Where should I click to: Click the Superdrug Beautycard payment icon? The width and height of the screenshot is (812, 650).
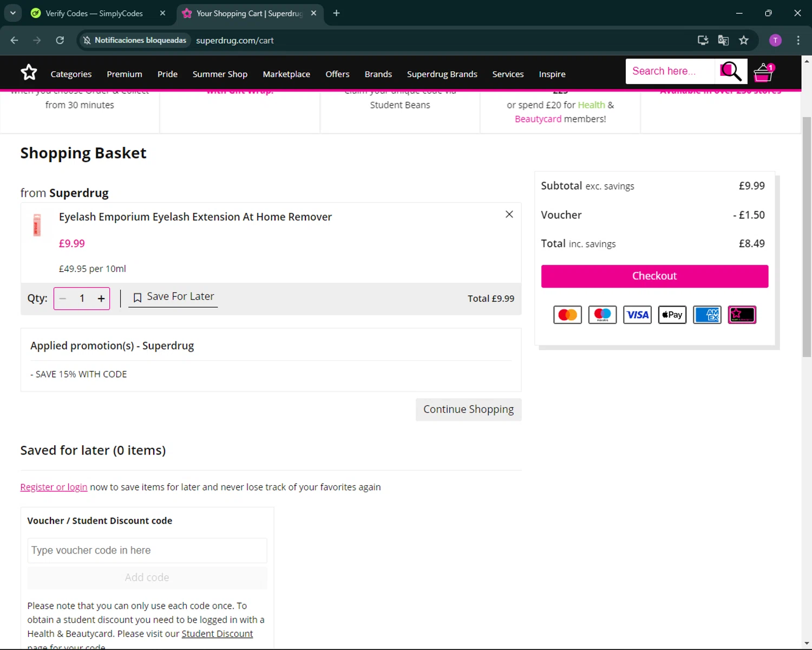click(x=742, y=315)
